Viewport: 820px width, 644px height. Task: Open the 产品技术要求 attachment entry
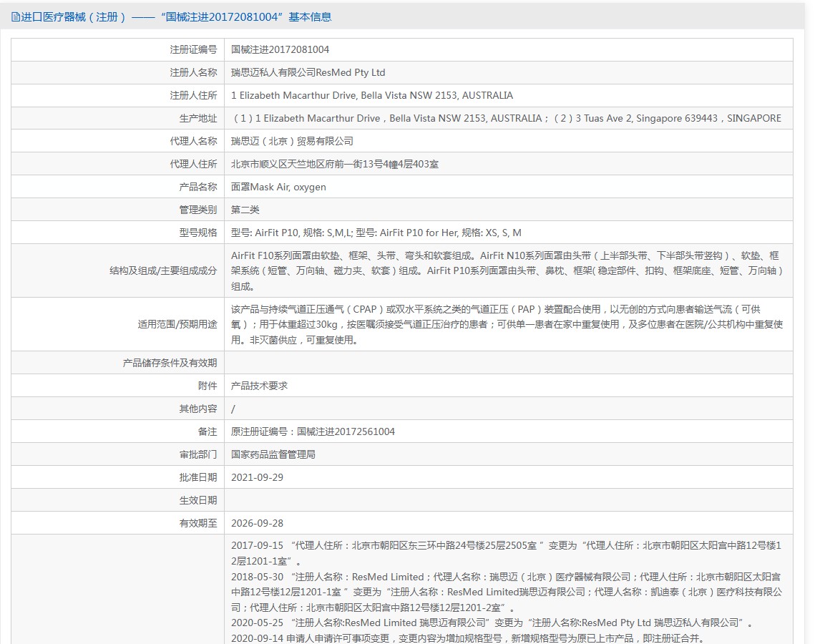click(260, 386)
